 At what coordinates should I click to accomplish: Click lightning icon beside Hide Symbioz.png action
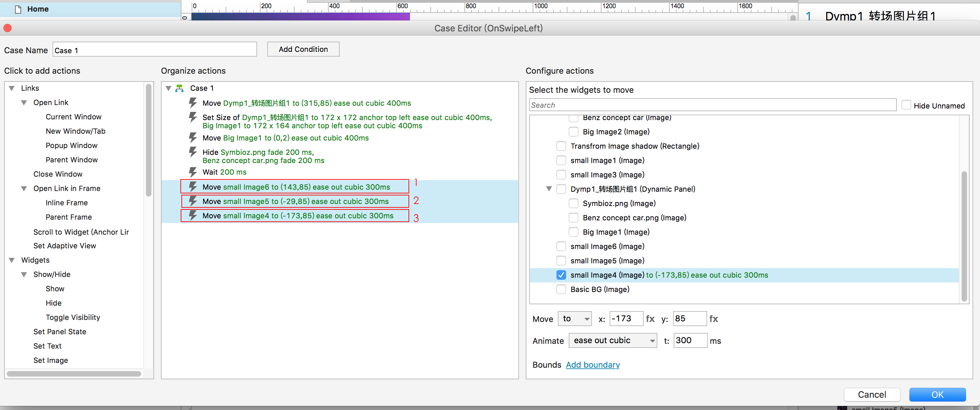click(x=193, y=152)
